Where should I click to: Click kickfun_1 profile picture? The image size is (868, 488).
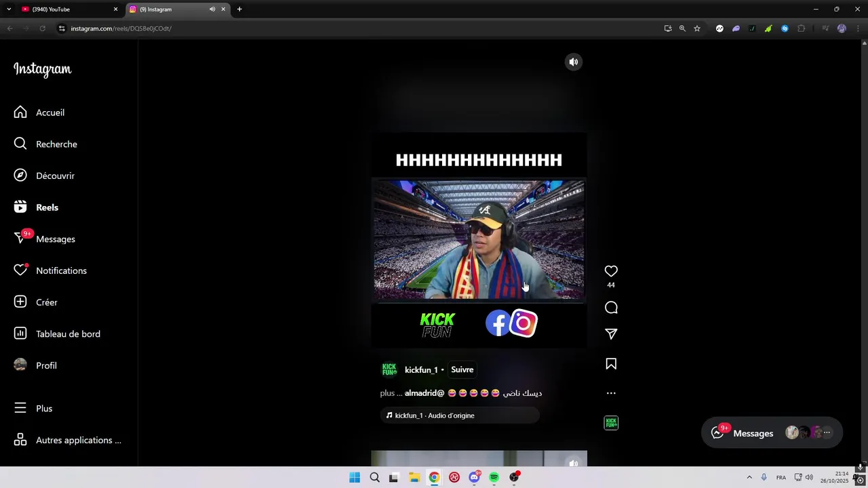tap(389, 369)
